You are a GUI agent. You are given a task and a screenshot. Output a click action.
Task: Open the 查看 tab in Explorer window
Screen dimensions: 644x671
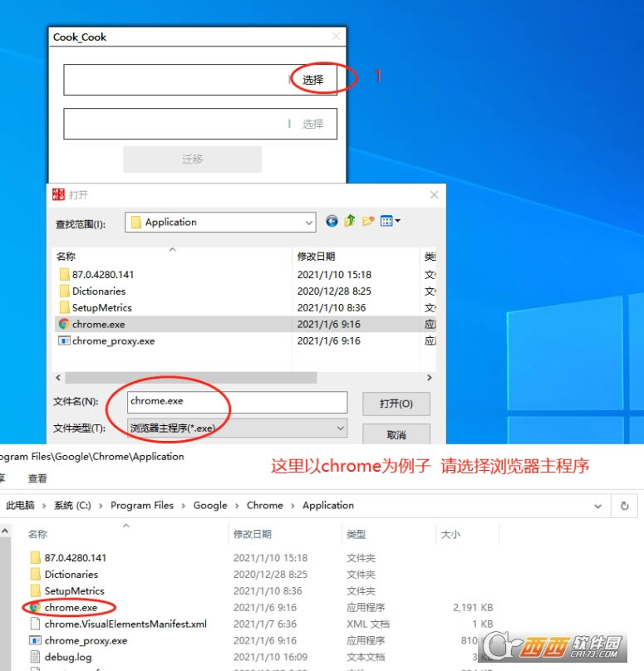(37, 478)
